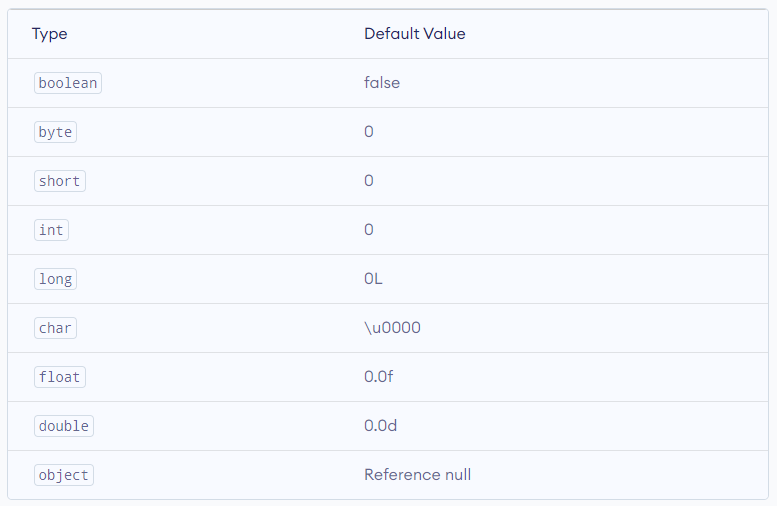
Task: Click the int type tag
Action: point(51,230)
